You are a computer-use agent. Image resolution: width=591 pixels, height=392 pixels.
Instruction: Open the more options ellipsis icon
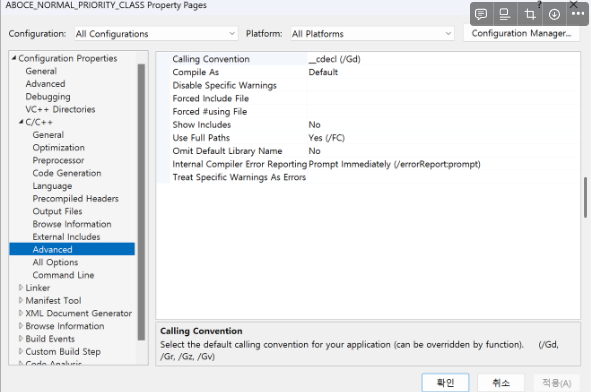click(578, 14)
